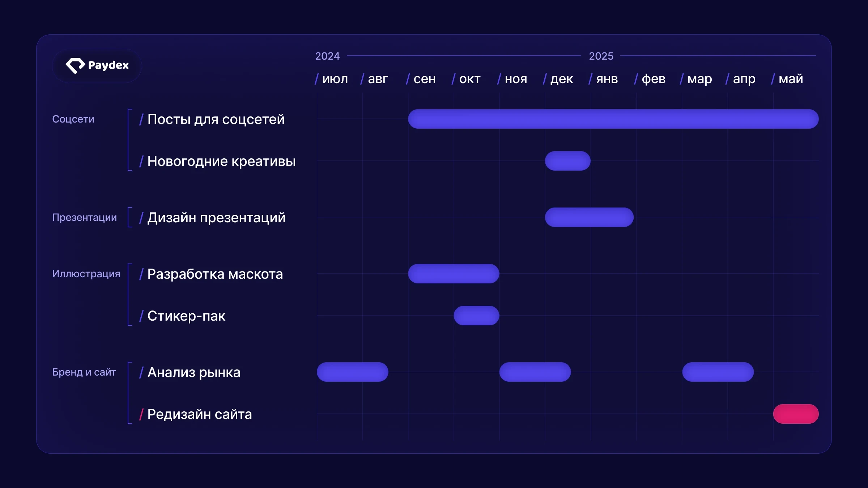The height and width of the screenshot is (488, 868).
Task: Click the 2024 year label
Action: (x=327, y=56)
